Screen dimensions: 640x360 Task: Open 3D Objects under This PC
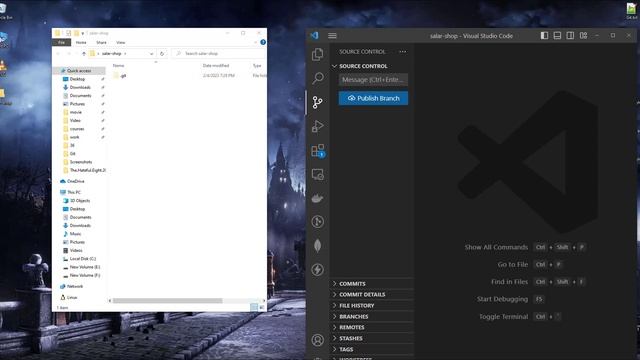pyautogui.click(x=80, y=201)
